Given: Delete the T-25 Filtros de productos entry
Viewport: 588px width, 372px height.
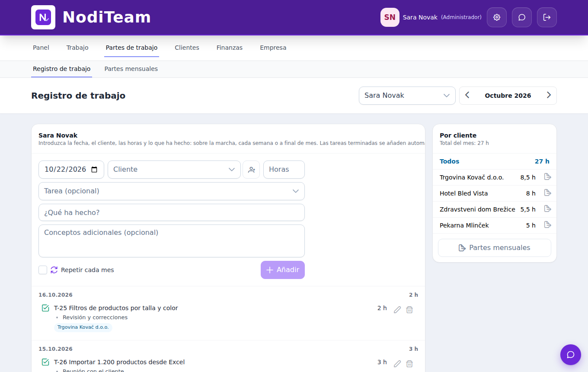Looking at the screenshot, I should click(x=409, y=310).
